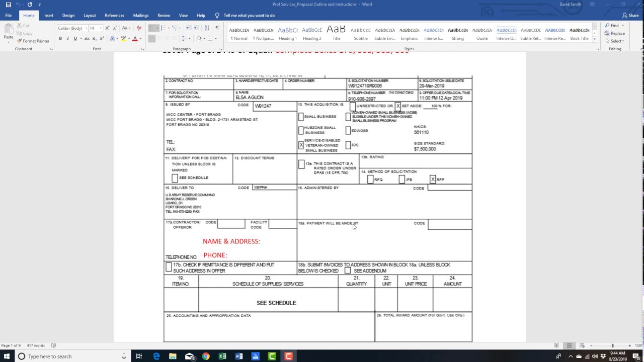Apply italic formatting
Image resolution: width=644 pixels, height=362 pixels.
tap(68, 38)
